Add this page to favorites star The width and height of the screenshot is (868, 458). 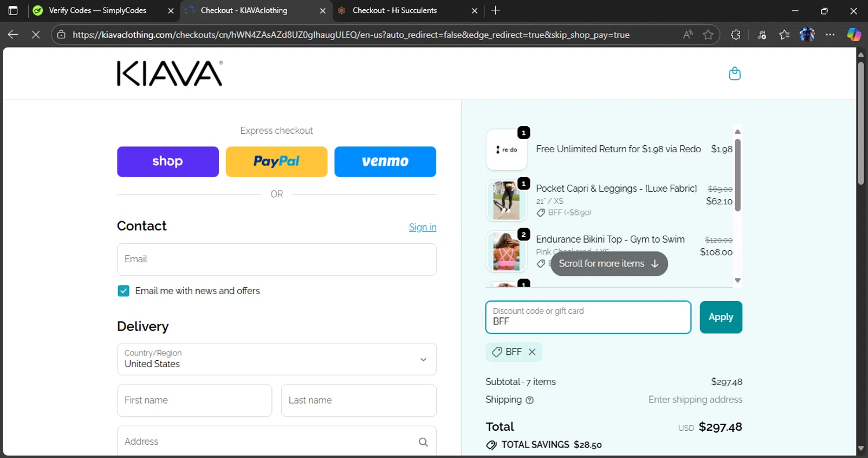pyautogui.click(x=708, y=35)
